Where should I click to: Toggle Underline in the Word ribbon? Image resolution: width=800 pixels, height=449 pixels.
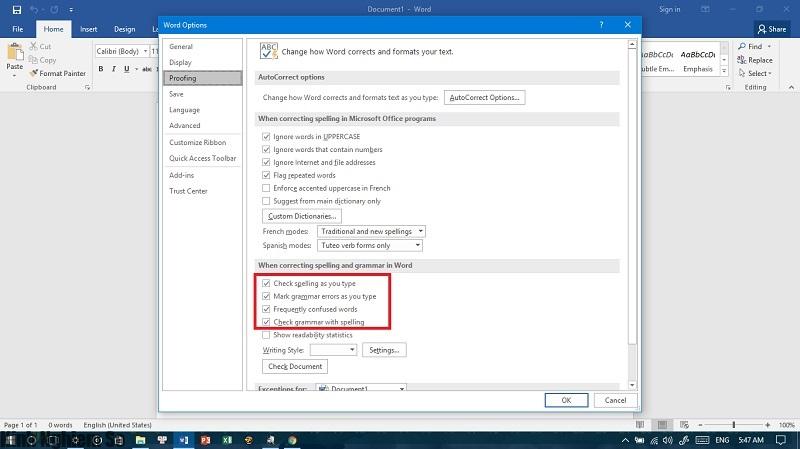click(x=127, y=69)
